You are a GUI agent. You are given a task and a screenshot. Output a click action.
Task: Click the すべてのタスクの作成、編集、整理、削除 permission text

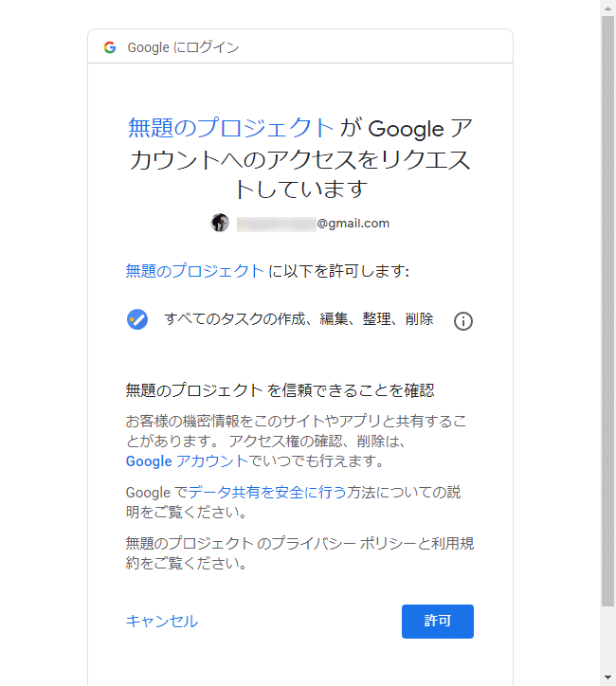tap(299, 319)
